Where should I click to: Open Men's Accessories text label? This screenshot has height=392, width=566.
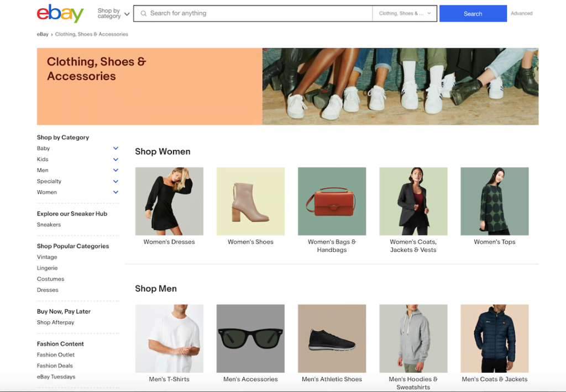(x=250, y=379)
